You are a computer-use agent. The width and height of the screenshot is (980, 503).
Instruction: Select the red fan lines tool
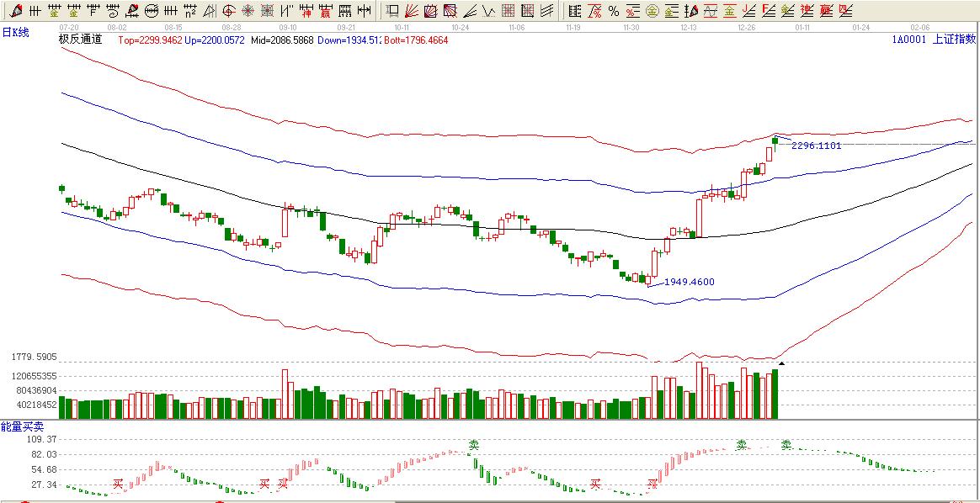pos(412,11)
